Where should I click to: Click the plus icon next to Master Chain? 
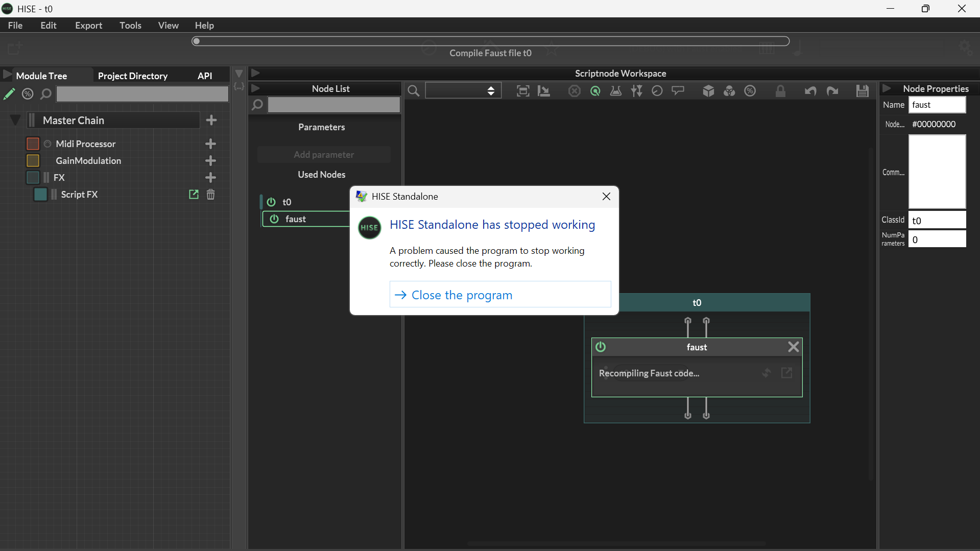coord(211,121)
